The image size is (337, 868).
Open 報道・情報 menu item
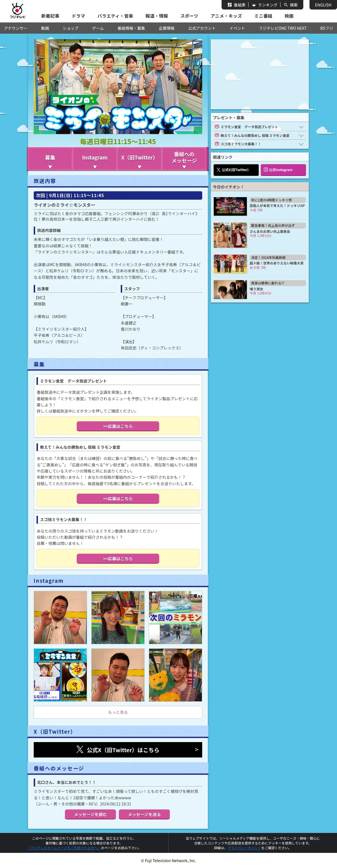156,16
